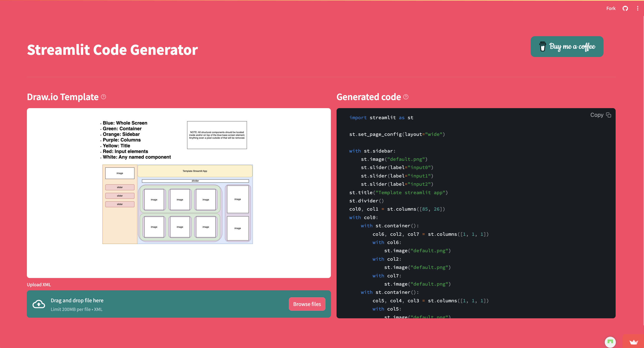Click the cloud upload icon in the uploader
Viewport: 644px width, 348px height.
coord(39,304)
